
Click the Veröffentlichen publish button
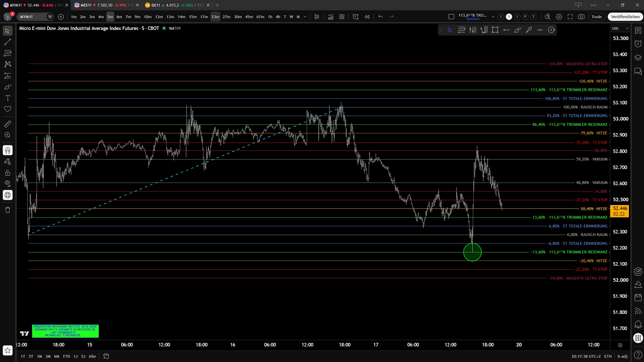(625, 17)
